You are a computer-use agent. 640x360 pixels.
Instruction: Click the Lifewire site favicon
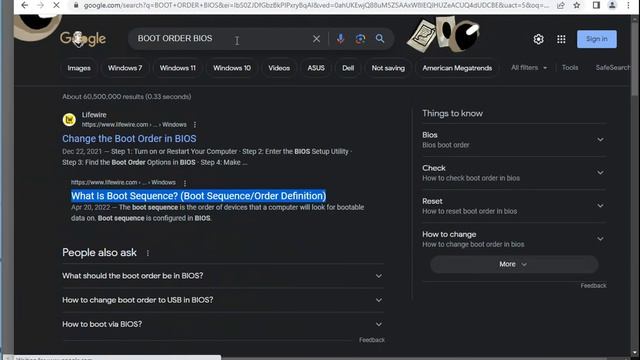click(69, 120)
